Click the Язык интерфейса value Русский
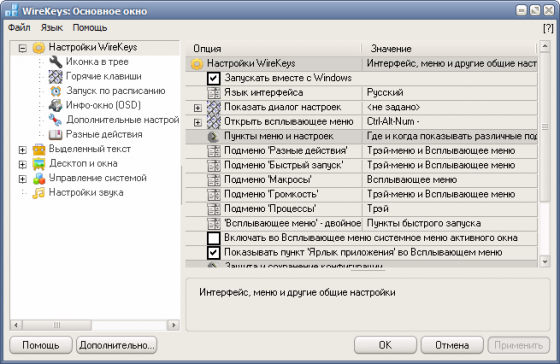 tap(385, 93)
